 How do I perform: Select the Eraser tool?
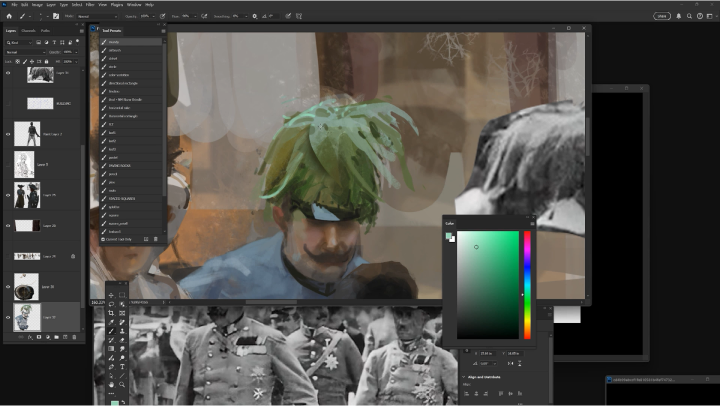122,340
